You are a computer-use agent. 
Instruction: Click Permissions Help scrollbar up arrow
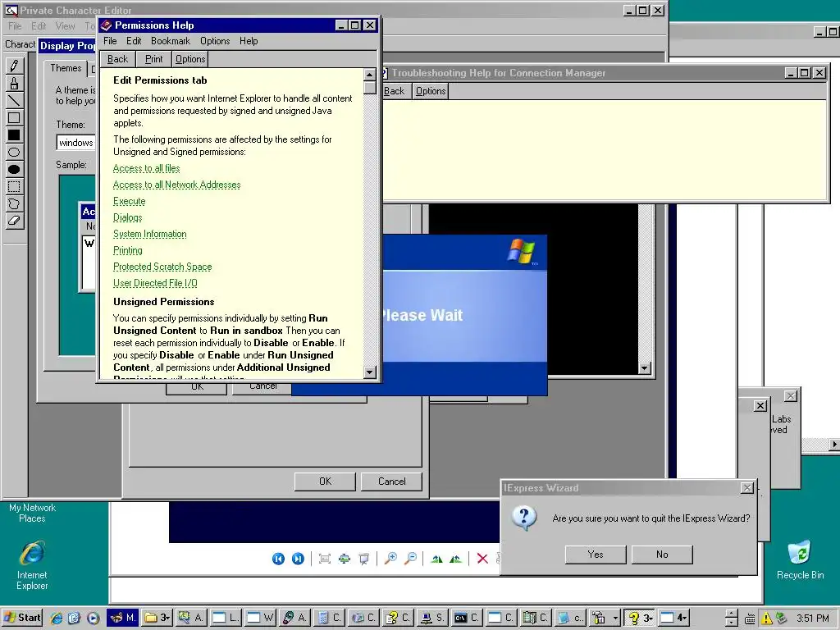(x=370, y=75)
